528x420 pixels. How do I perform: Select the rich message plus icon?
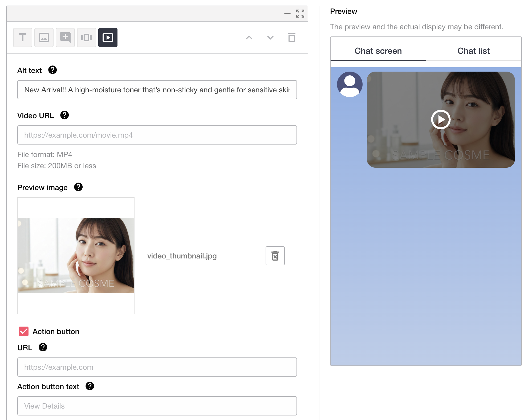point(65,38)
